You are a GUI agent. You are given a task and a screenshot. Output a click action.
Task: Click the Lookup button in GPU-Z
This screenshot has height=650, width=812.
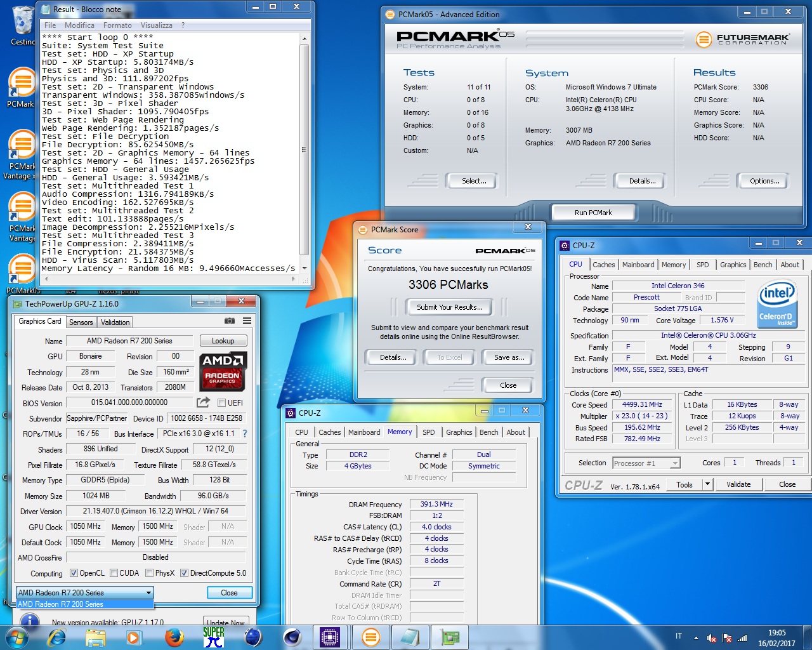pyautogui.click(x=223, y=341)
